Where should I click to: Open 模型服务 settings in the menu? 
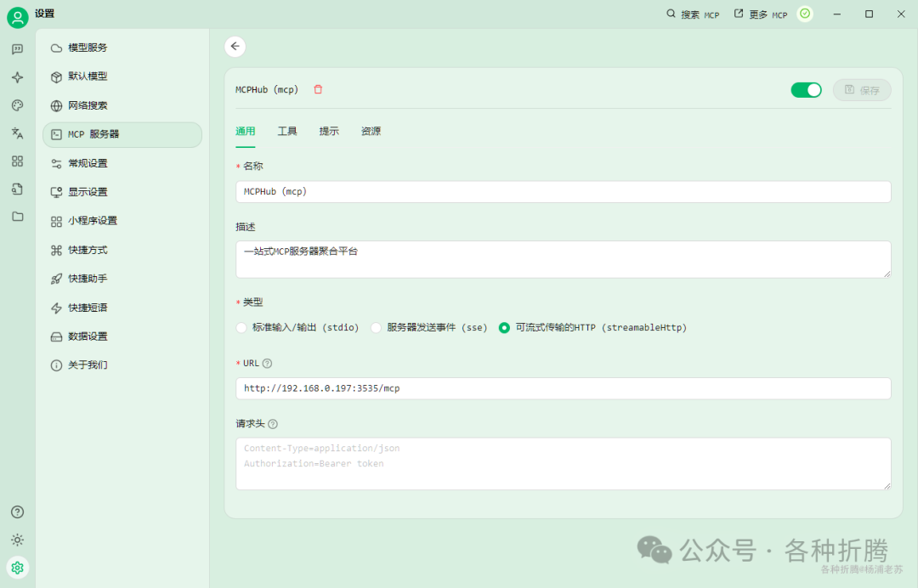[88, 48]
